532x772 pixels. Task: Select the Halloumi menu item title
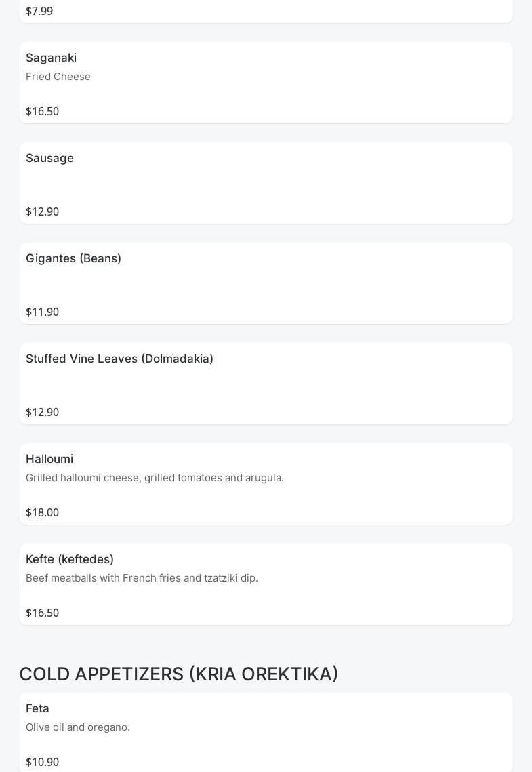click(x=49, y=459)
